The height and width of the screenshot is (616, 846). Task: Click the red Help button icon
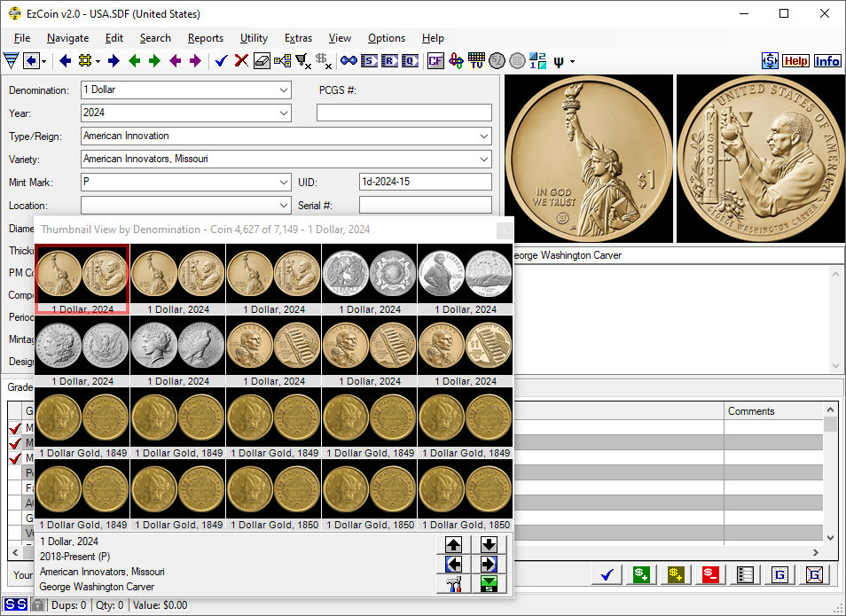(x=795, y=61)
